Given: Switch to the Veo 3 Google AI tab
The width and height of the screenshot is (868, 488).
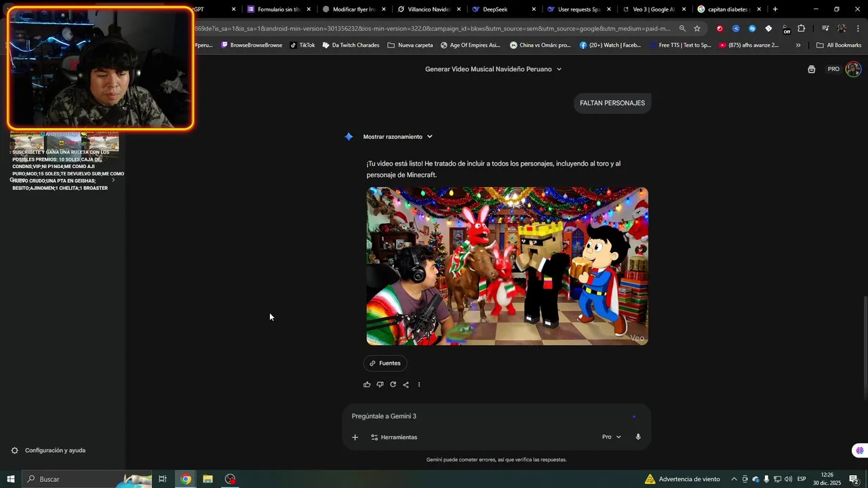Looking at the screenshot, I should (x=654, y=9).
